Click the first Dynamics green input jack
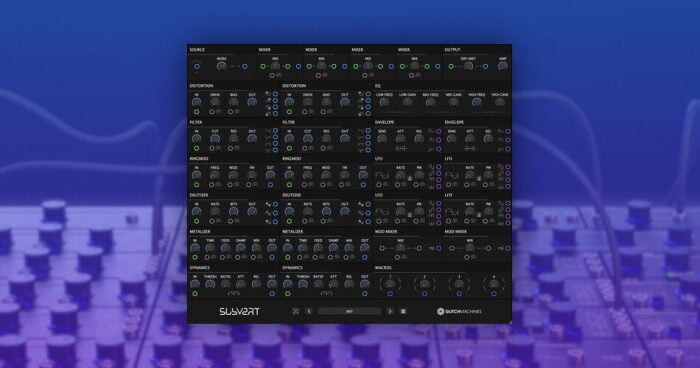 [195, 294]
